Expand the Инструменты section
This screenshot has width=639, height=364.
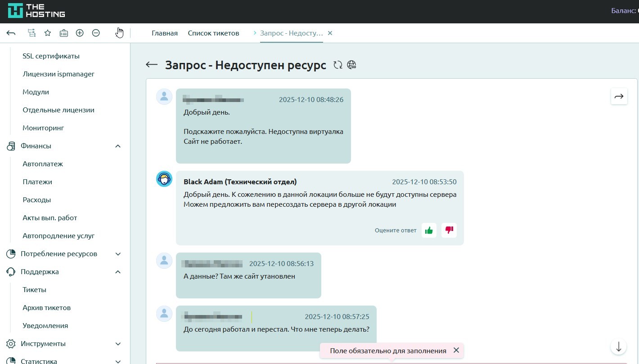point(118,344)
